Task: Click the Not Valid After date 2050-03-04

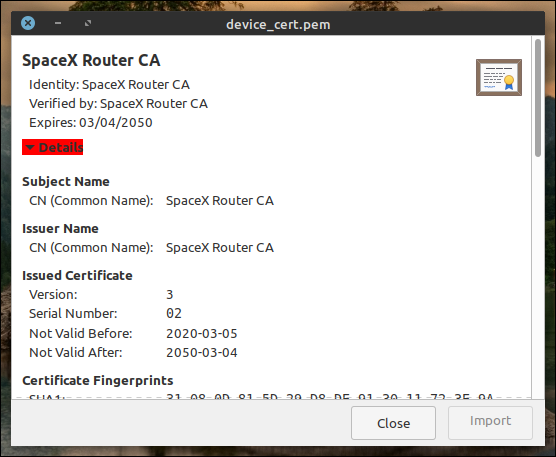Action: tap(202, 353)
